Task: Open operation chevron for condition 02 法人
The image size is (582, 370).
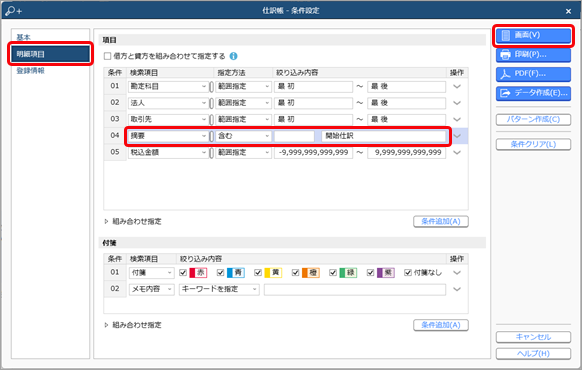Action: pos(457,103)
